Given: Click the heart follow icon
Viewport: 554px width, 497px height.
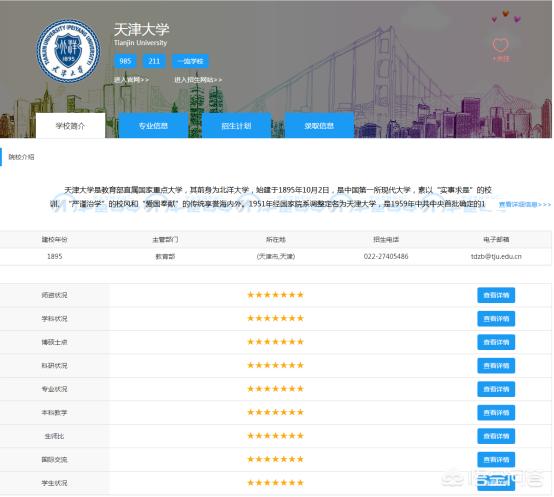Looking at the screenshot, I should 501,45.
